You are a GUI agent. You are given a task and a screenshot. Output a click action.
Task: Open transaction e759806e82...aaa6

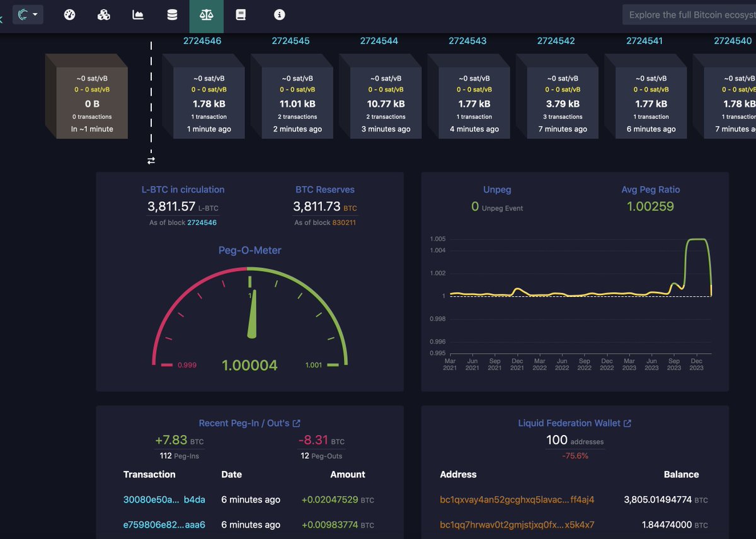click(164, 525)
